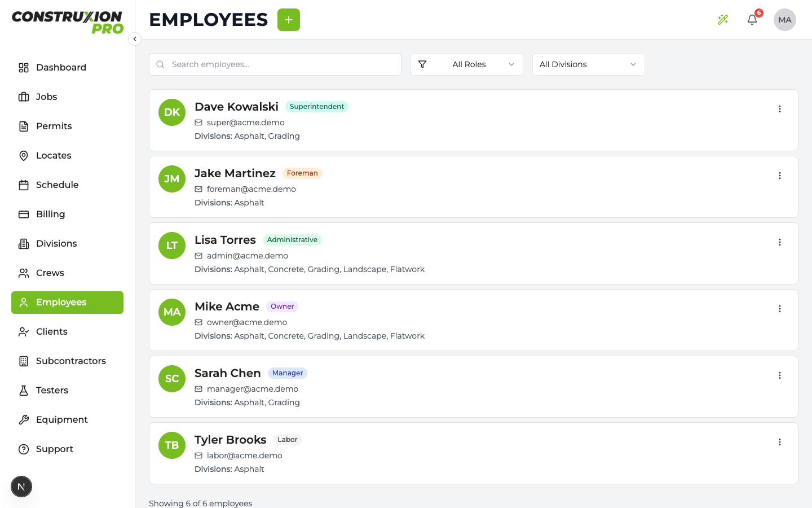This screenshot has width=812, height=508.
Task: Open the notifications bell
Action: 752,20
